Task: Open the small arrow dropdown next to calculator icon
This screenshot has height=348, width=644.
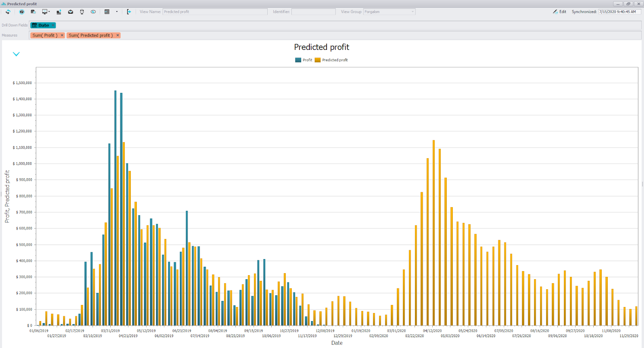Action: (117, 12)
